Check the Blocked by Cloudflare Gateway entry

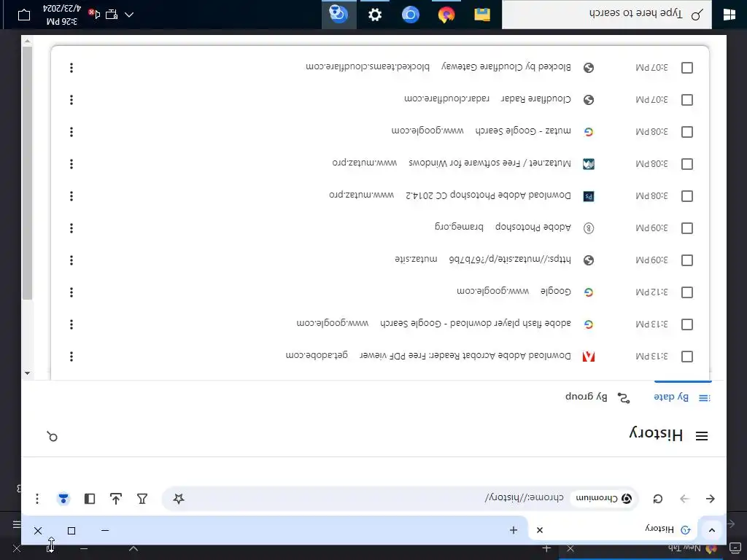pyautogui.click(x=687, y=68)
